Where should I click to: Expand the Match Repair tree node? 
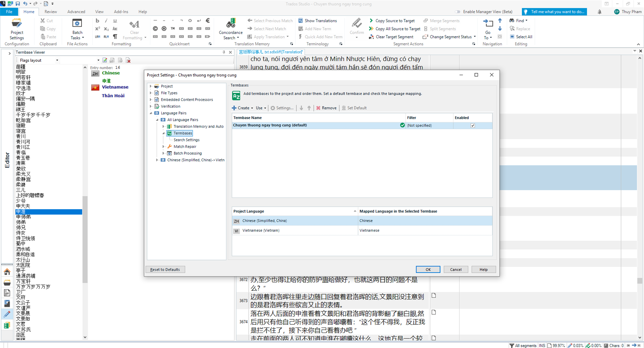coord(164,147)
